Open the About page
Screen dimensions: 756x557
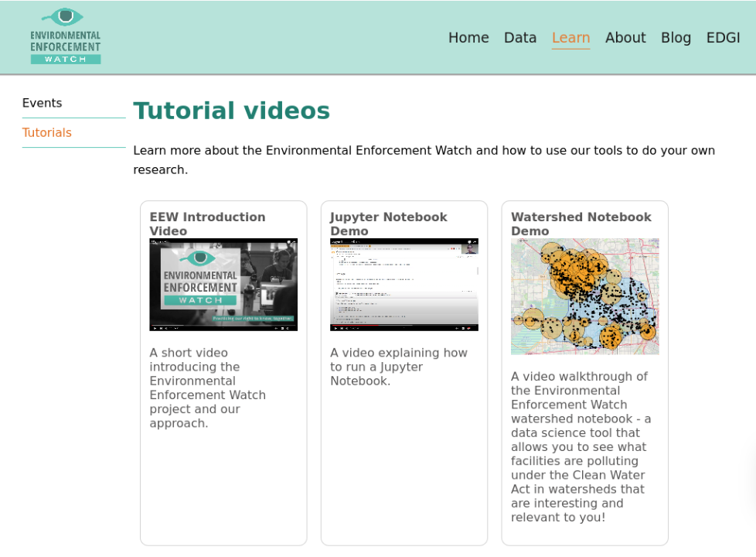[x=625, y=38]
